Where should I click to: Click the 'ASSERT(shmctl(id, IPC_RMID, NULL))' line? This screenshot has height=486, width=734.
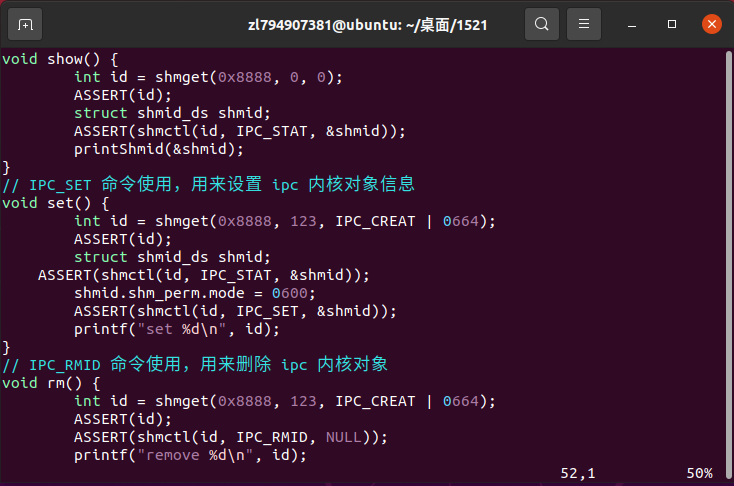(x=231, y=437)
